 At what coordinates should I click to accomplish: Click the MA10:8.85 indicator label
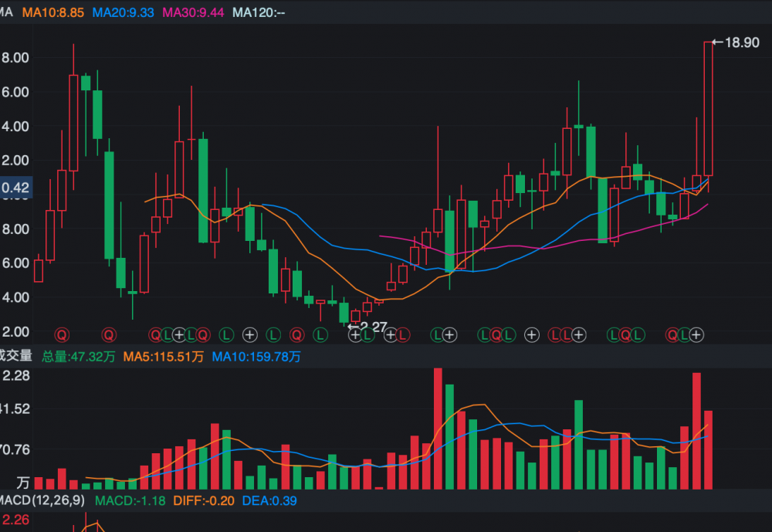(52, 13)
